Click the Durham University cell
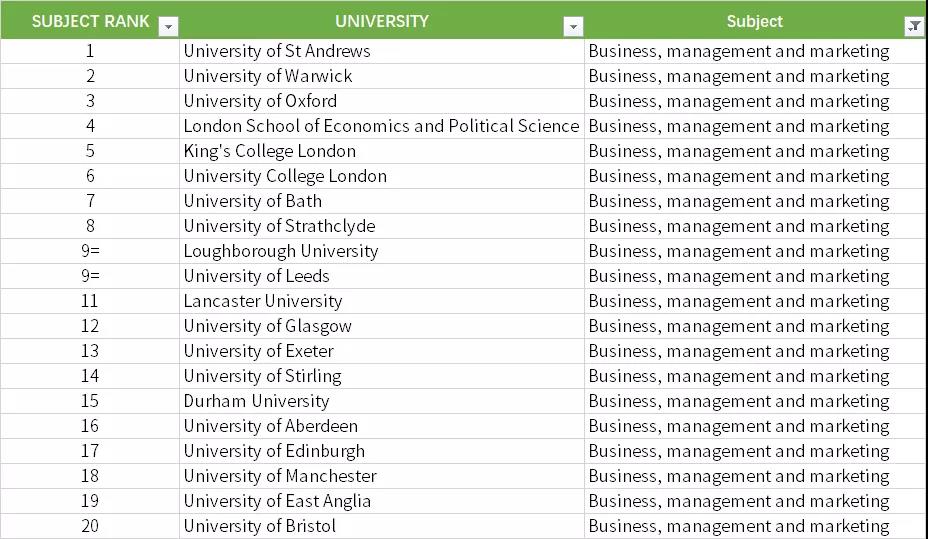This screenshot has height=539, width=928. click(x=256, y=401)
